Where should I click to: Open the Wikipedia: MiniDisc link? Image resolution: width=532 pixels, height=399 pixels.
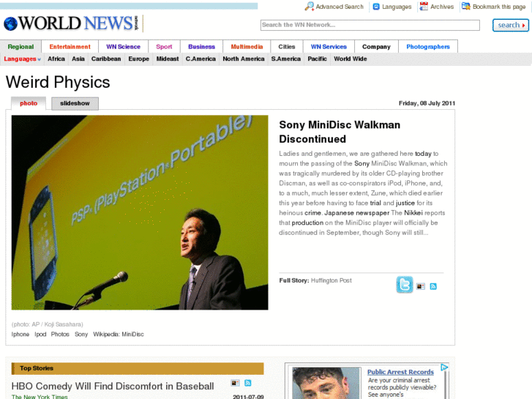pos(119,335)
